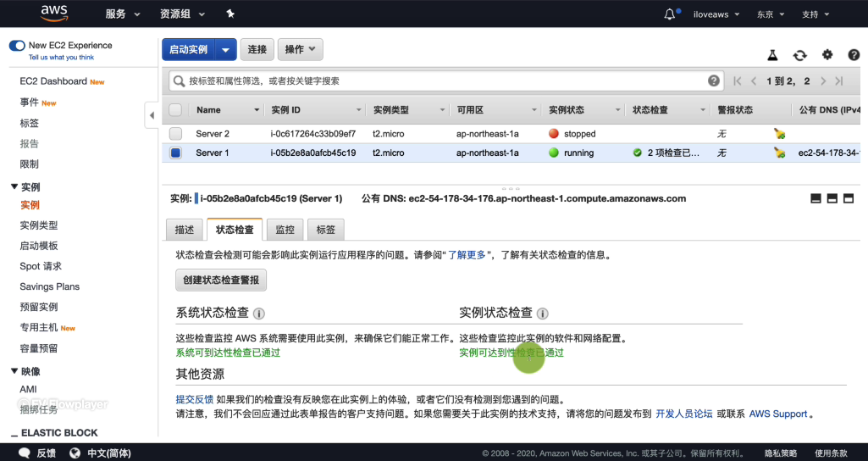Go to last page of results

pyautogui.click(x=839, y=81)
